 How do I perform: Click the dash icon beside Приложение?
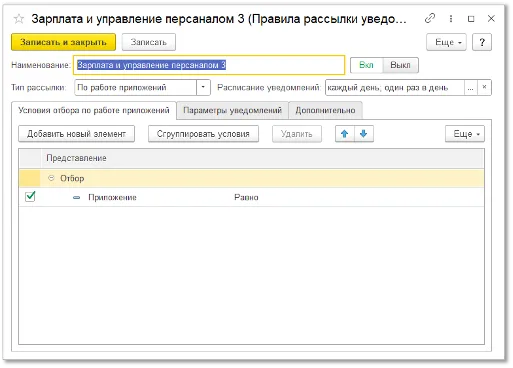pyautogui.click(x=76, y=198)
